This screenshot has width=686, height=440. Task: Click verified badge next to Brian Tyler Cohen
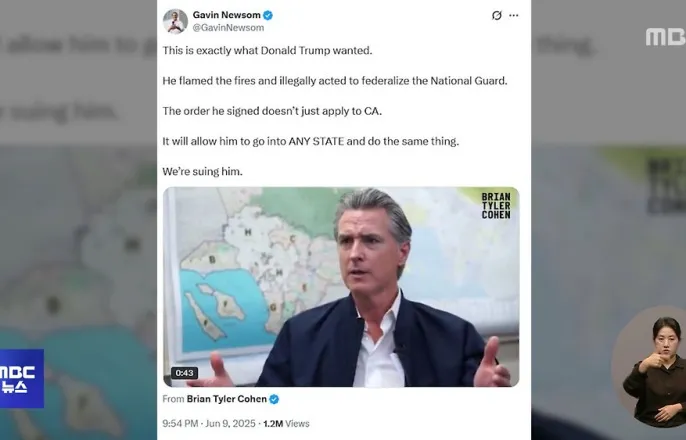click(x=274, y=399)
